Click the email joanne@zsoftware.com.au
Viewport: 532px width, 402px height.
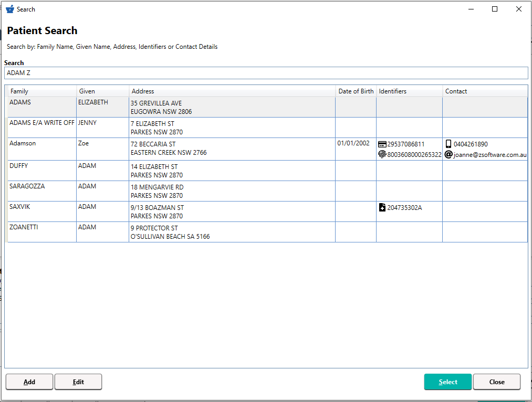[490, 155]
